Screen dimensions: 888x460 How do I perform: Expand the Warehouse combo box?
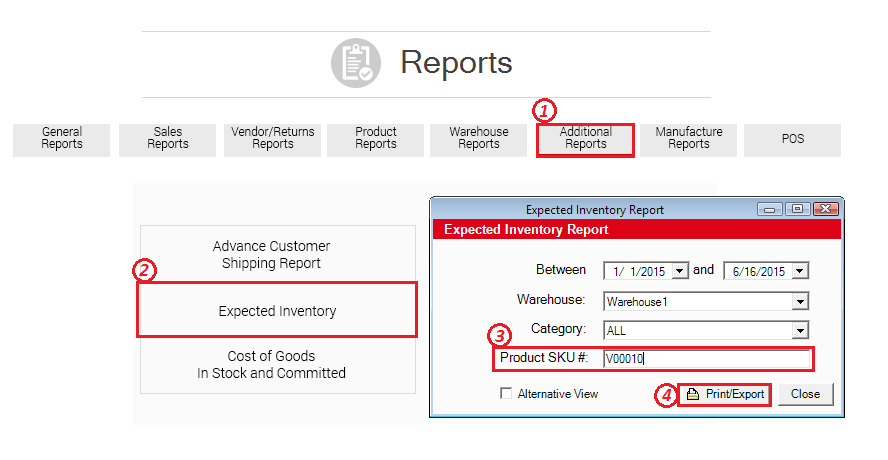tap(800, 301)
